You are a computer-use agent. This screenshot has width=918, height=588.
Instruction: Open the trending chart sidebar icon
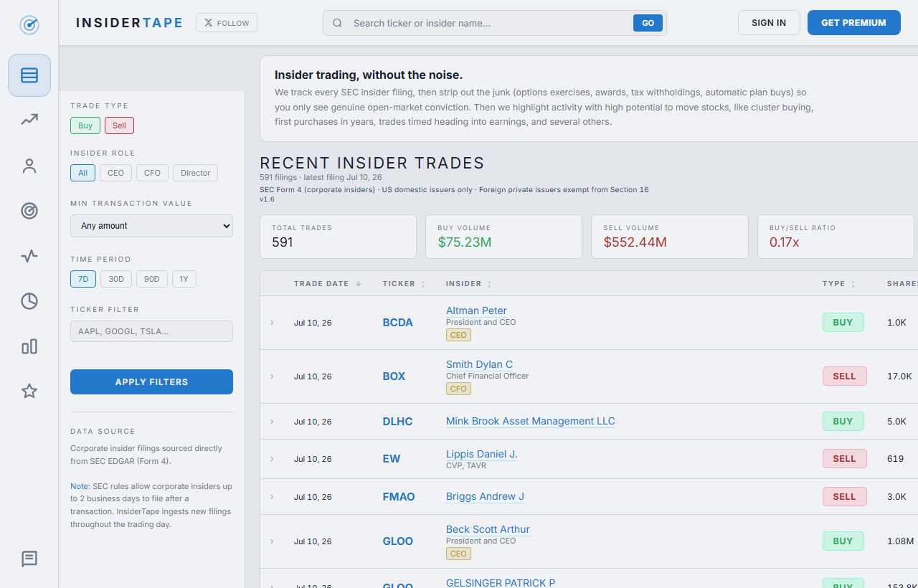(29, 120)
